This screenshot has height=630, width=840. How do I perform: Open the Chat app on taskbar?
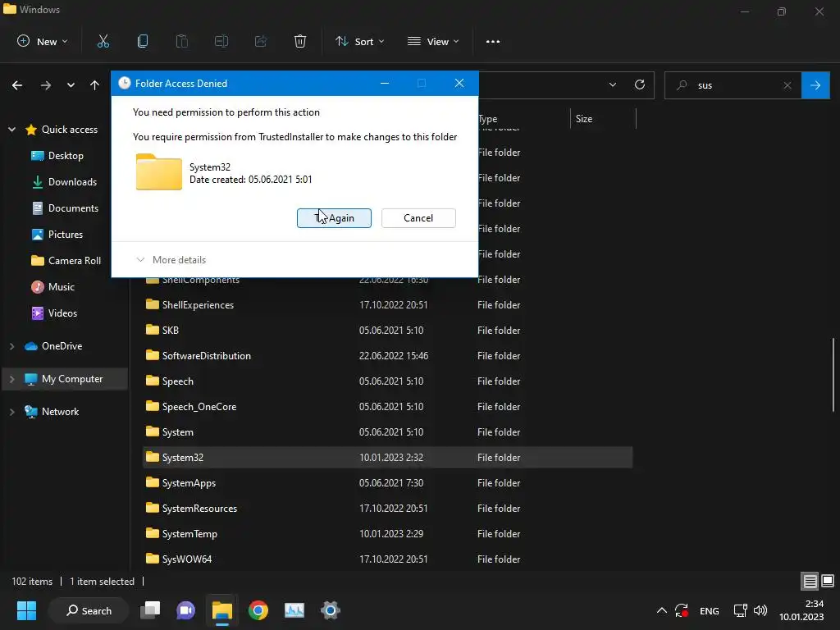click(x=186, y=610)
